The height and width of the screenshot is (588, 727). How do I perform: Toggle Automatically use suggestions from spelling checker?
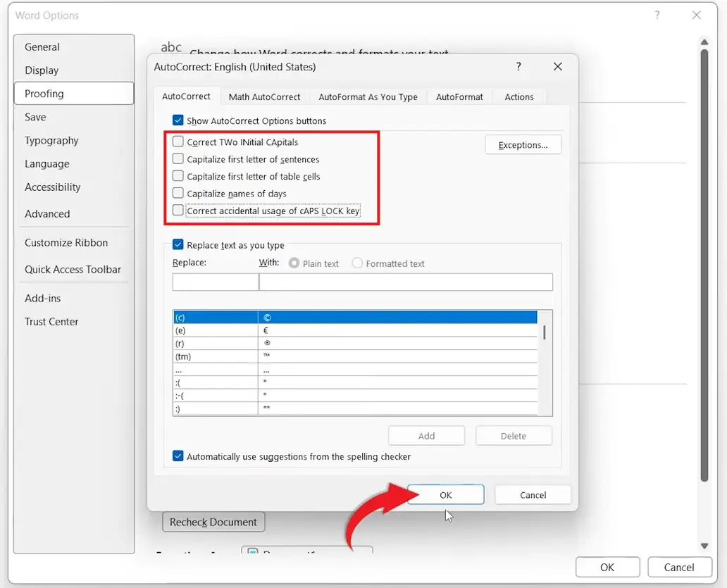tap(178, 456)
